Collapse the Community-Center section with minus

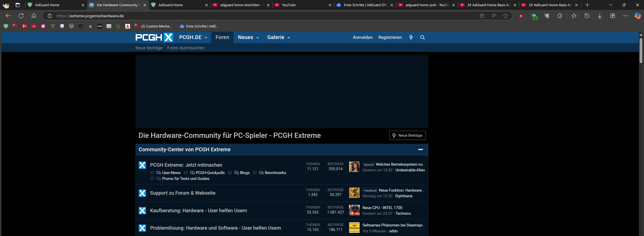pyautogui.click(x=420, y=149)
